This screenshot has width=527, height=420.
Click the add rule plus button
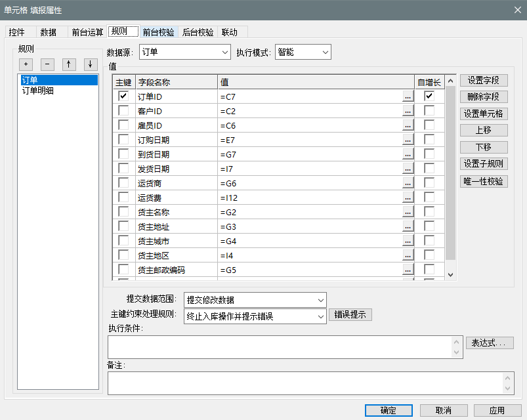[26, 64]
